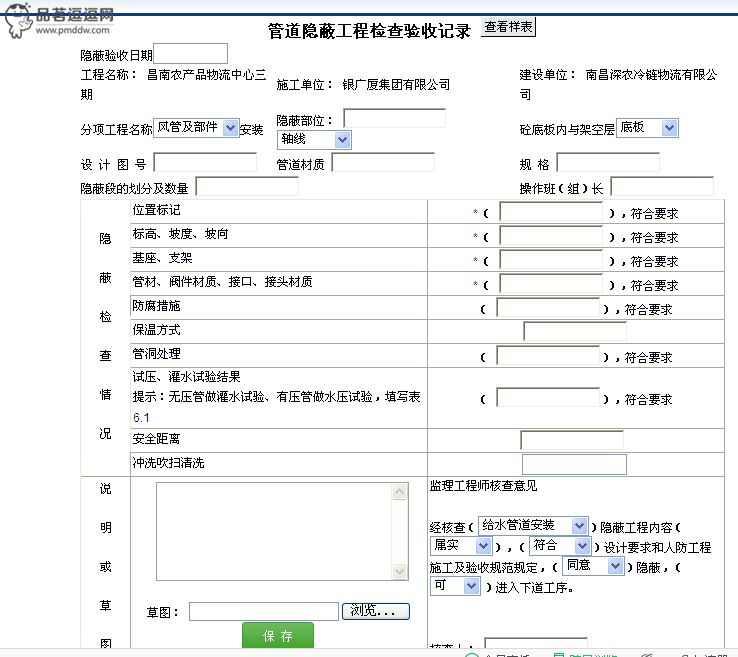This screenshot has width=738, height=657.
Task: Click into the 隐蔽部位 text field
Action: pos(394,118)
